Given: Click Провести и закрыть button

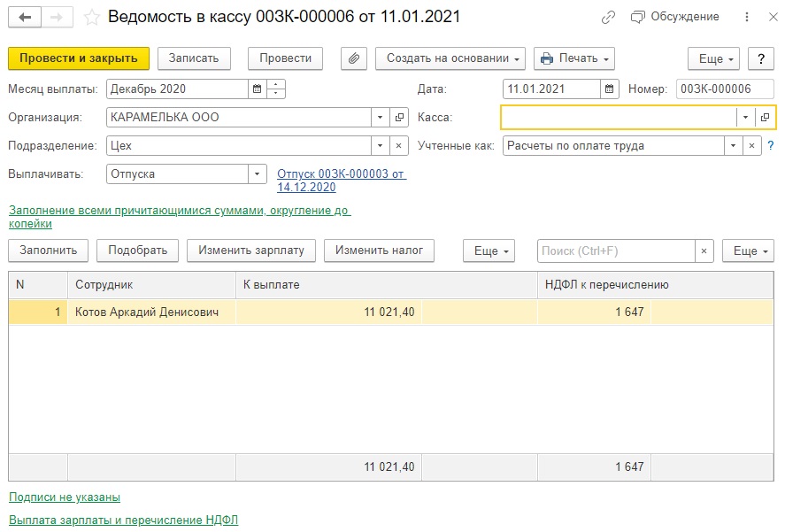Looking at the screenshot, I should pyautogui.click(x=79, y=58).
